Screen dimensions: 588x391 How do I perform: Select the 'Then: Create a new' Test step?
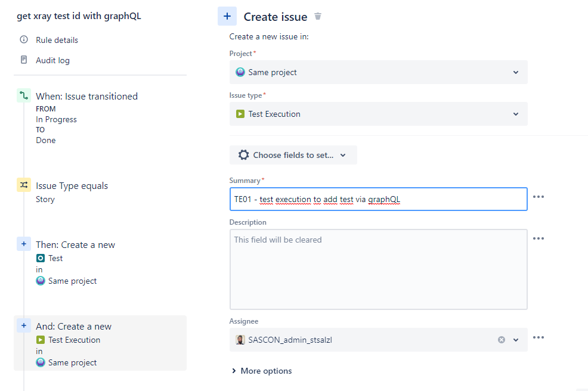coord(75,245)
